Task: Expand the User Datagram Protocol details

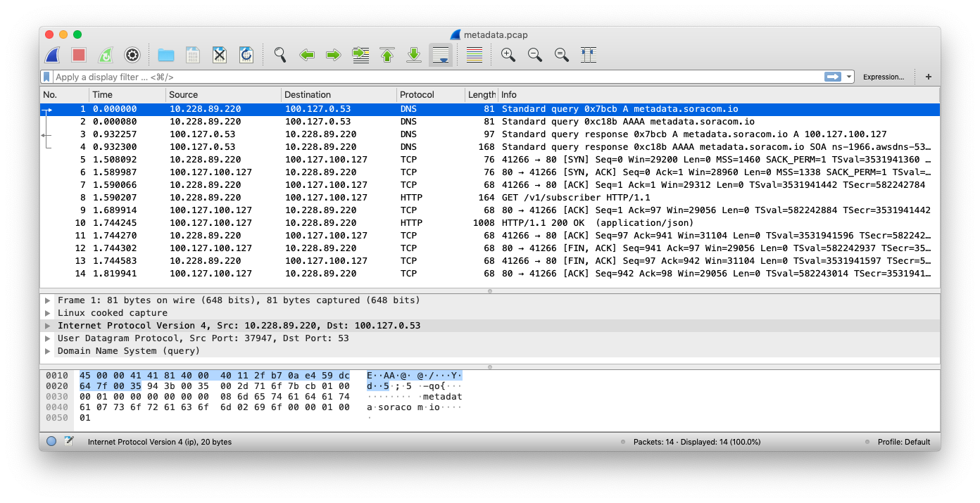Action: (x=48, y=338)
